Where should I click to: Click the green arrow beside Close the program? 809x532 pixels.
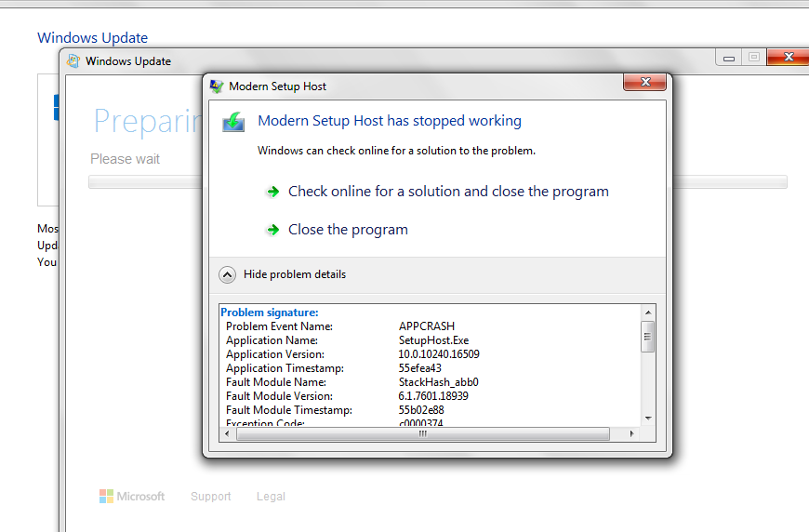(x=273, y=230)
